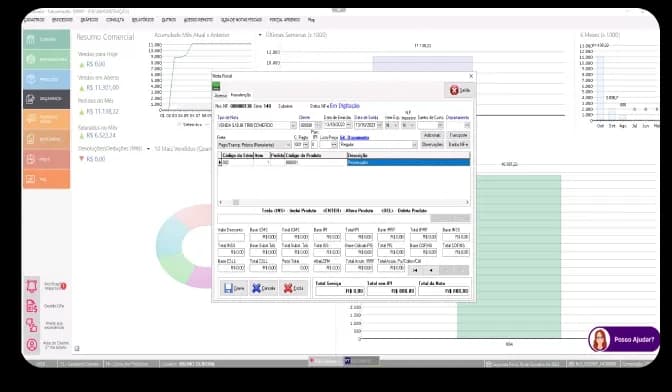Open the Data de Saída date picker
The height and width of the screenshot is (392, 672).
point(380,125)
